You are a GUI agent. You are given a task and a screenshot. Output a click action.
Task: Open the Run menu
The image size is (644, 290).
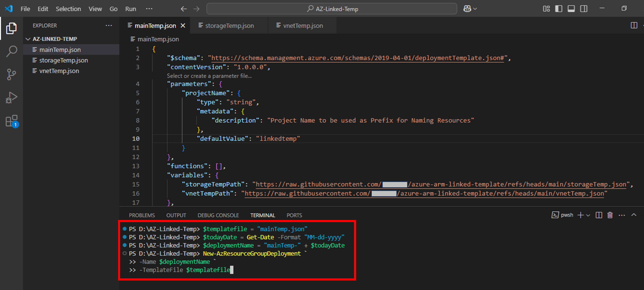(130, 9)
